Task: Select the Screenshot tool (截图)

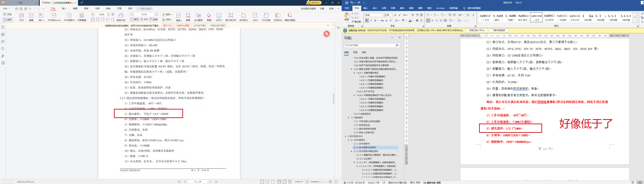Action: (x=188, y=17)
